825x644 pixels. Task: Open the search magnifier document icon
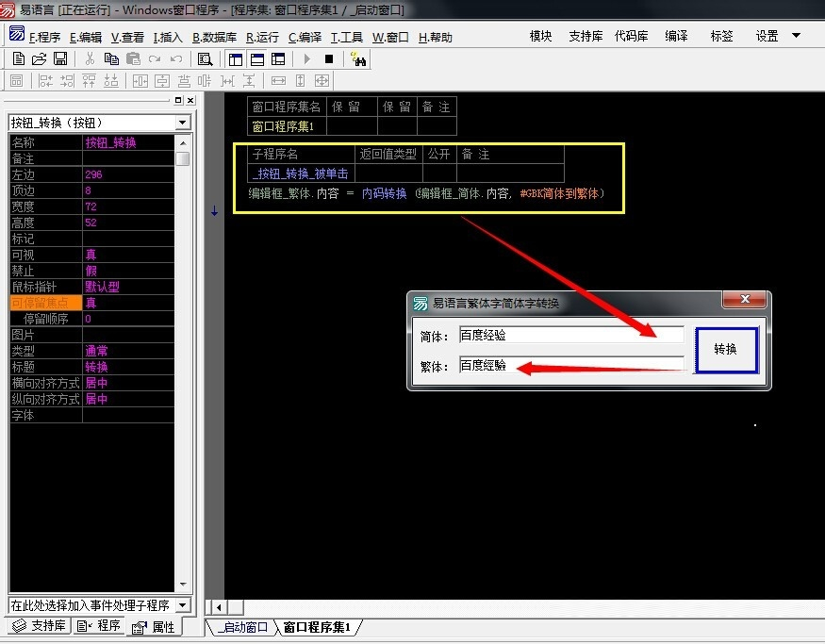pos(205,58)
